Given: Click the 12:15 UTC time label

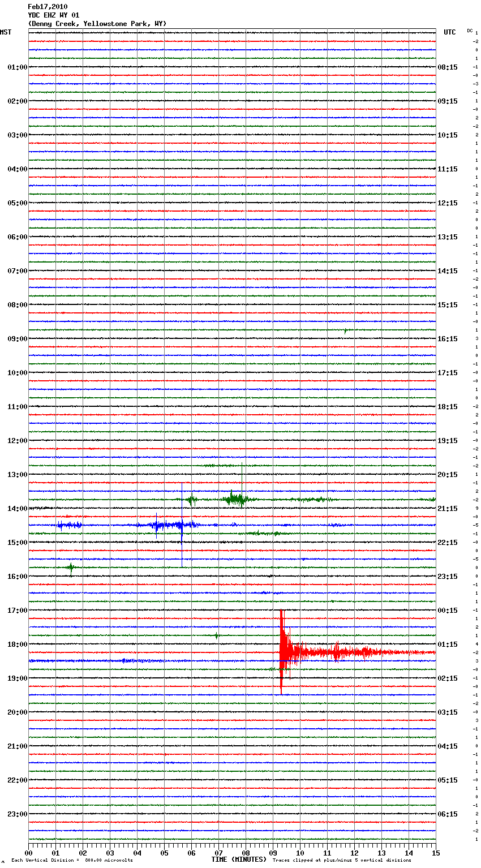Looking at the screenshot, I should [x=448, y=203].
